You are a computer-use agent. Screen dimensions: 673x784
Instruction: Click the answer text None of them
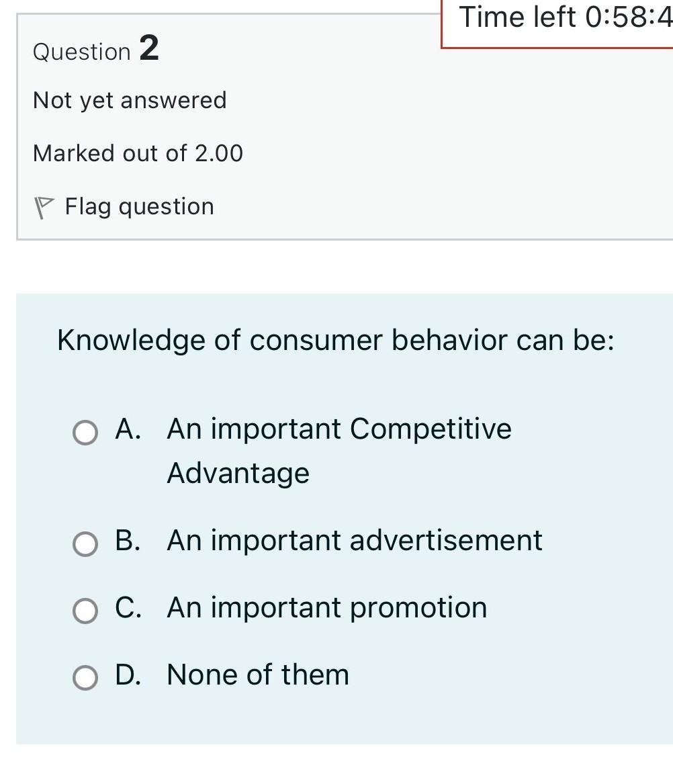coord(258,674)
